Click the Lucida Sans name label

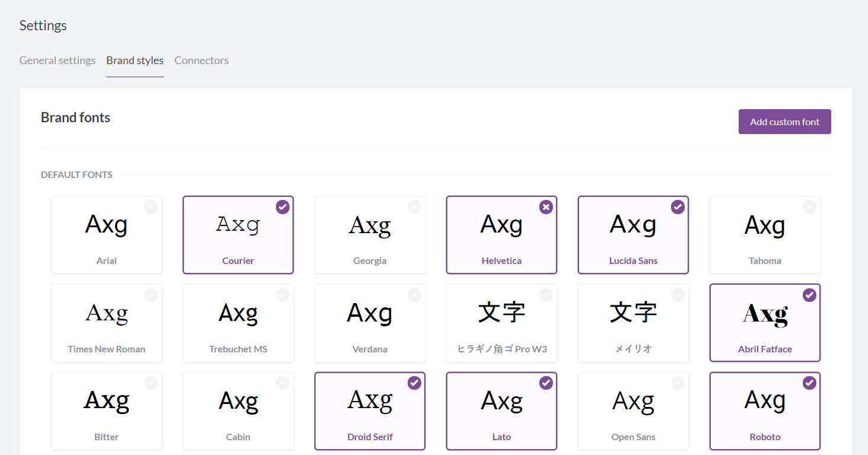(x=634, y=260)
